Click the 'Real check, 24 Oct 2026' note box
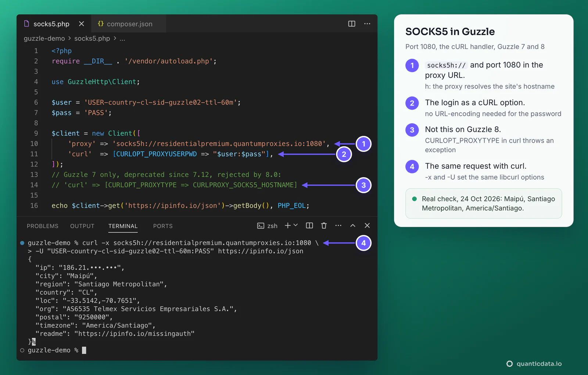 pyautogui.click(x=484, y=203)
